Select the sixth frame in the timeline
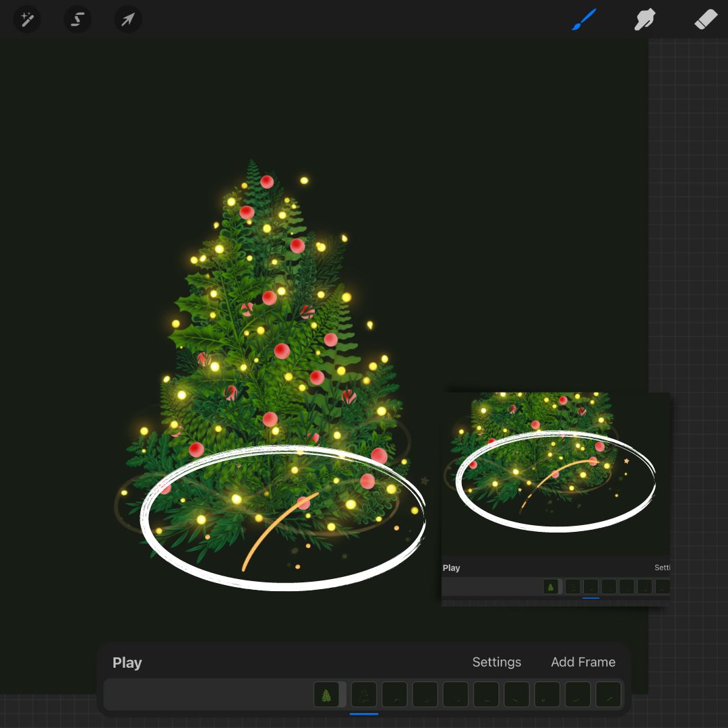The image size is (728, 728). pyautogui.click(x=486, y=694)
